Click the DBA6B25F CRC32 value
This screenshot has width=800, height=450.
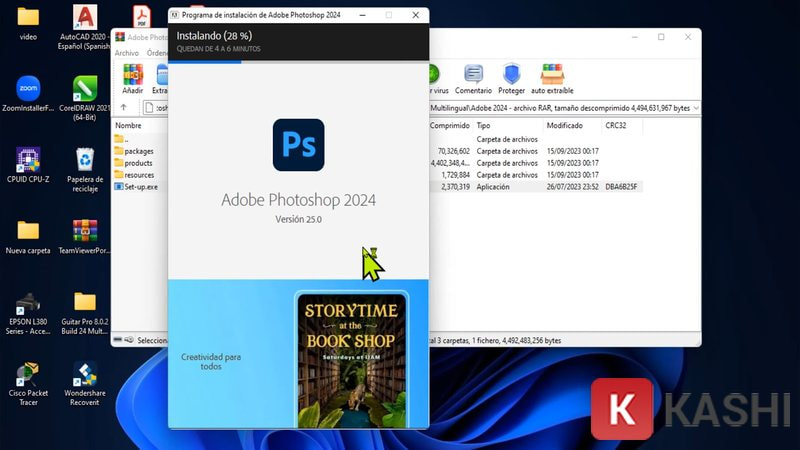[621, 187]
